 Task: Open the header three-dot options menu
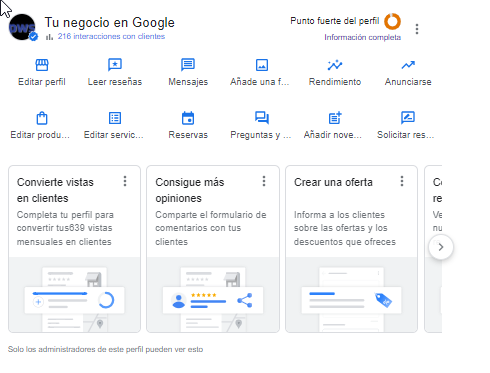point(417,29)
